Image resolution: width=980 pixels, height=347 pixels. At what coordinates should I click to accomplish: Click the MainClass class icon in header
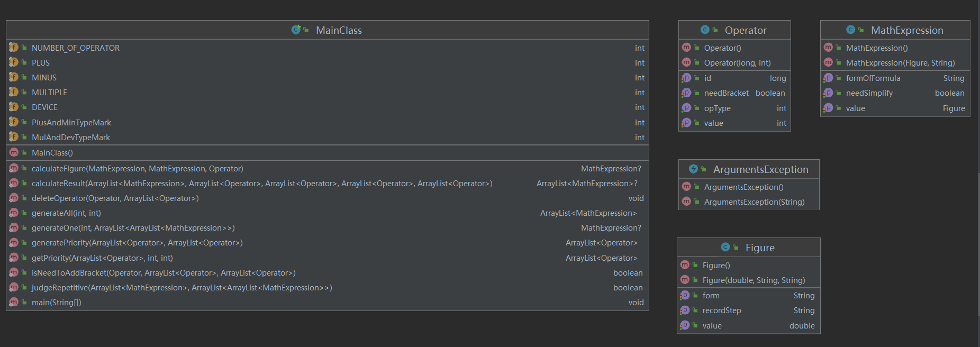(296, 30)
